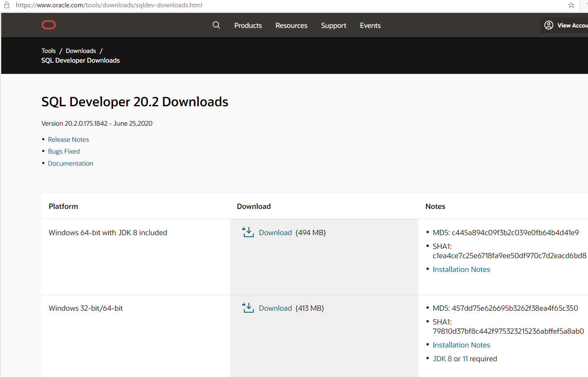Open the Support menu
This screenshot has height=377, width=588.
[334, 25]
